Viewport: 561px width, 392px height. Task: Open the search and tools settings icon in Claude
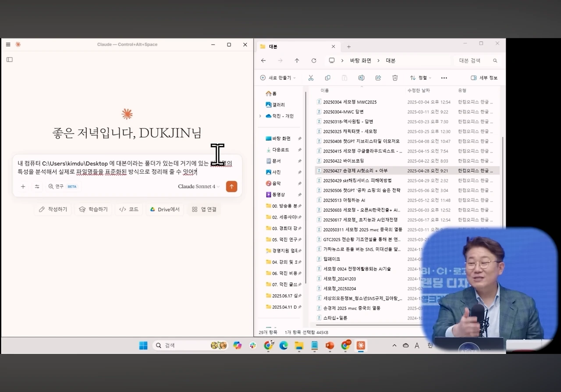pos(37,186)
